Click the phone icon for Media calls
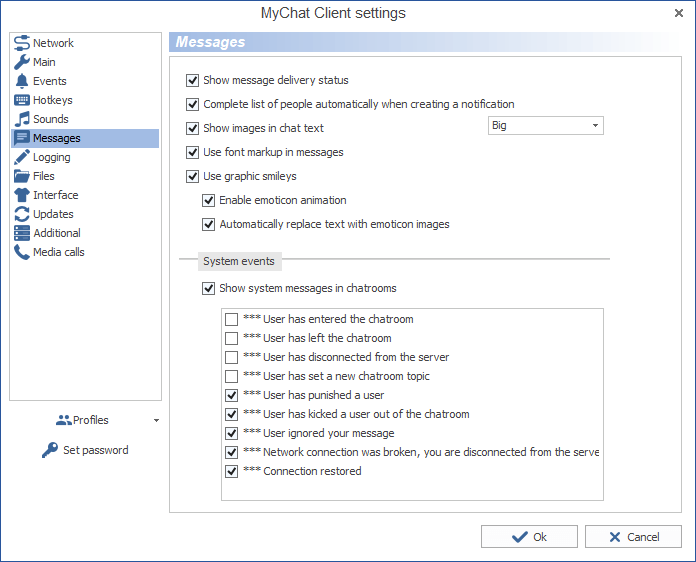 [x=22, y=252]
